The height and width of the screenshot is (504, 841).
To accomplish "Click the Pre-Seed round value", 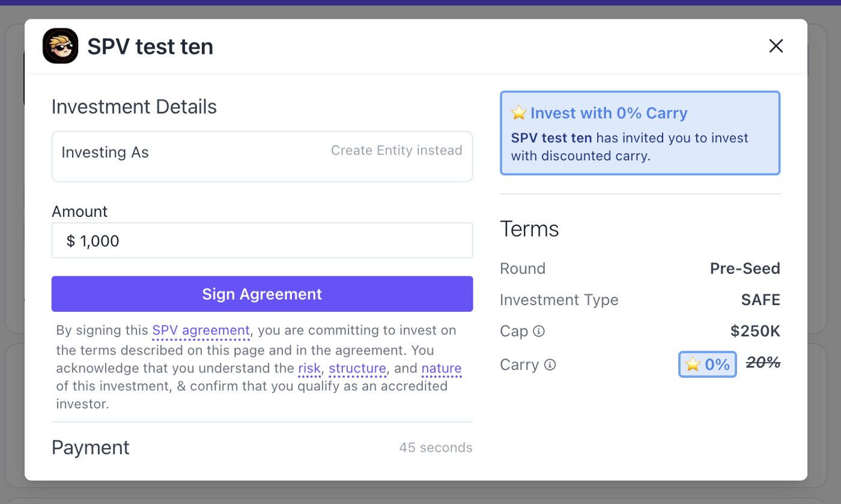I will coord(745,269).
